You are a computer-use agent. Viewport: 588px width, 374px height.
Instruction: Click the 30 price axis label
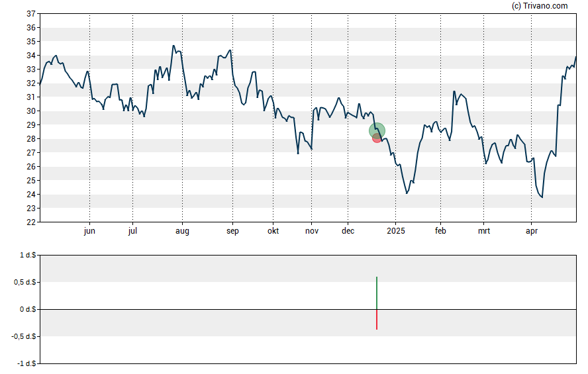click(x=30, y=111)
